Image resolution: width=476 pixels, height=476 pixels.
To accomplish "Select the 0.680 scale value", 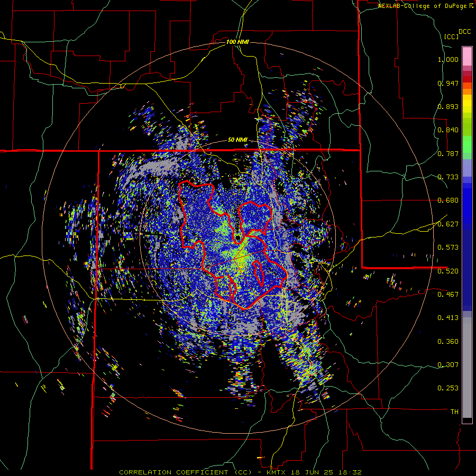I will click(448, 200).
